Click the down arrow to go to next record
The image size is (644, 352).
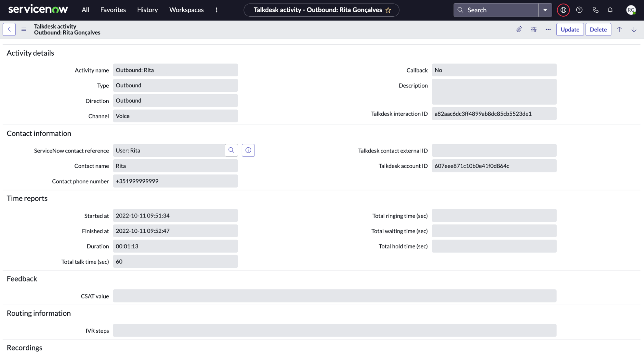pyautogui.click(x=634, y=29)
